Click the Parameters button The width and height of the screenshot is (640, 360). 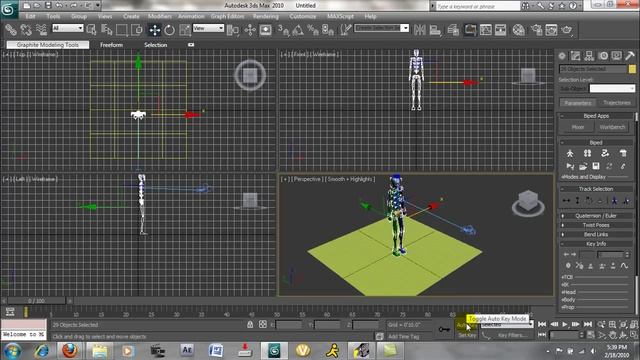pyautogui.click(x=578, y=103)
